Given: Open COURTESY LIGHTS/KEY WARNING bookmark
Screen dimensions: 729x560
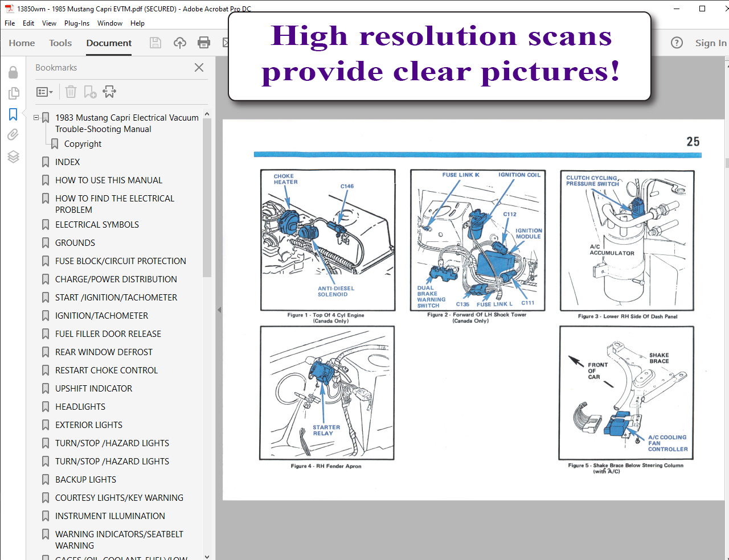Looking at the screenshot, I should coord(119,498).
